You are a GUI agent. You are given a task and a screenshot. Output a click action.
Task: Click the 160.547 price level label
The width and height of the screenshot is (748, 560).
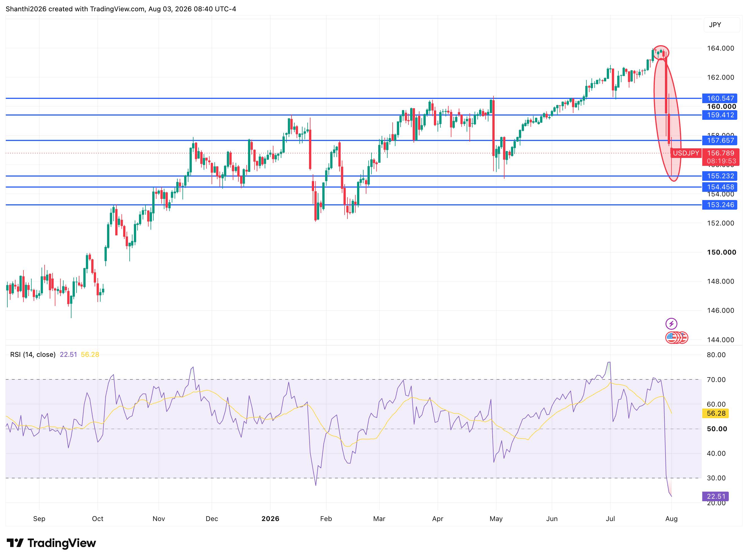click(719, 98)
